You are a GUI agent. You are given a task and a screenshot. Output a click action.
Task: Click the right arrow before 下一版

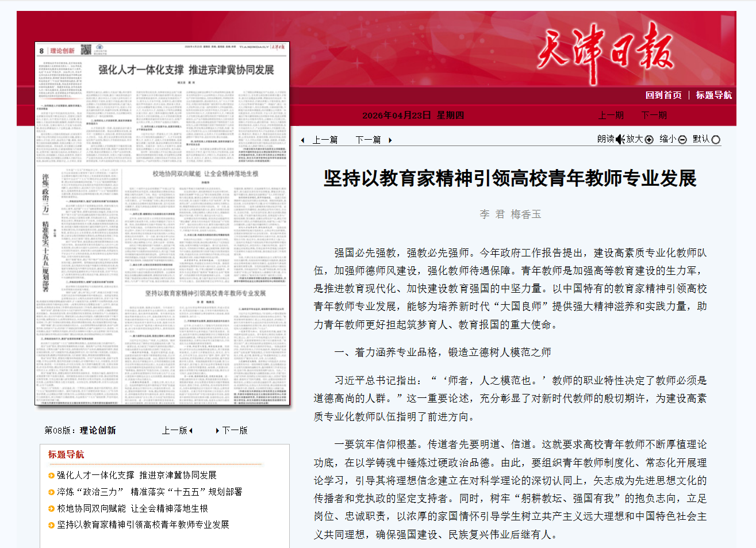pos(217,431)
